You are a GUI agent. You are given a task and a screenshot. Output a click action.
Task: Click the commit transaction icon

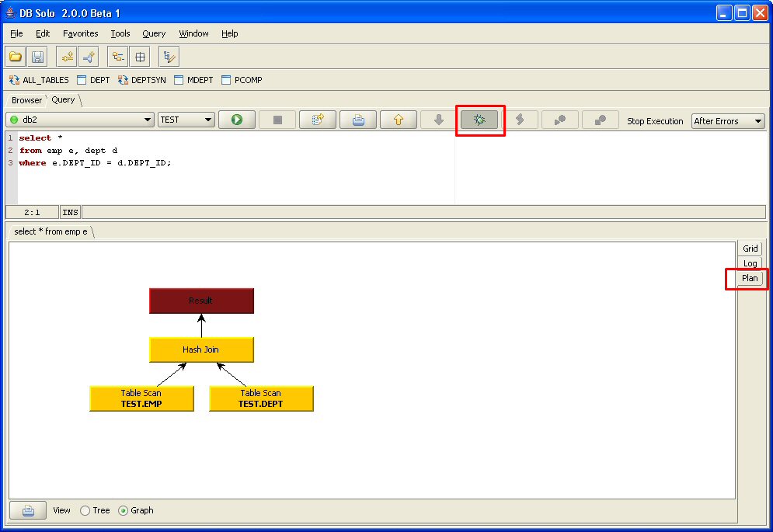tap(560, 120)
